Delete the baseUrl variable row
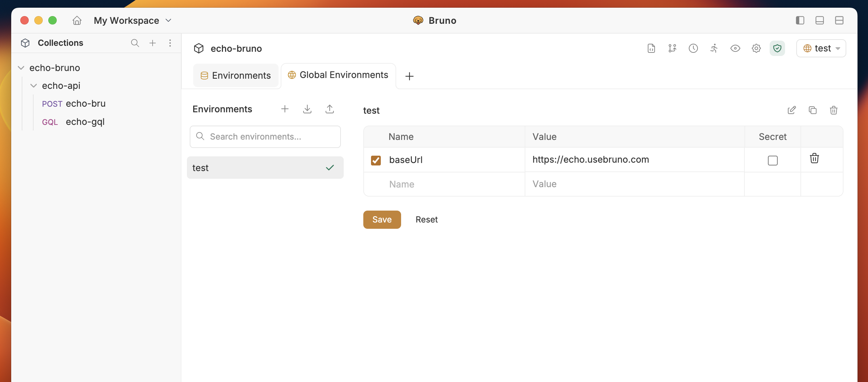This screenshot has width=868, height=382. click(x=814, y=158)
